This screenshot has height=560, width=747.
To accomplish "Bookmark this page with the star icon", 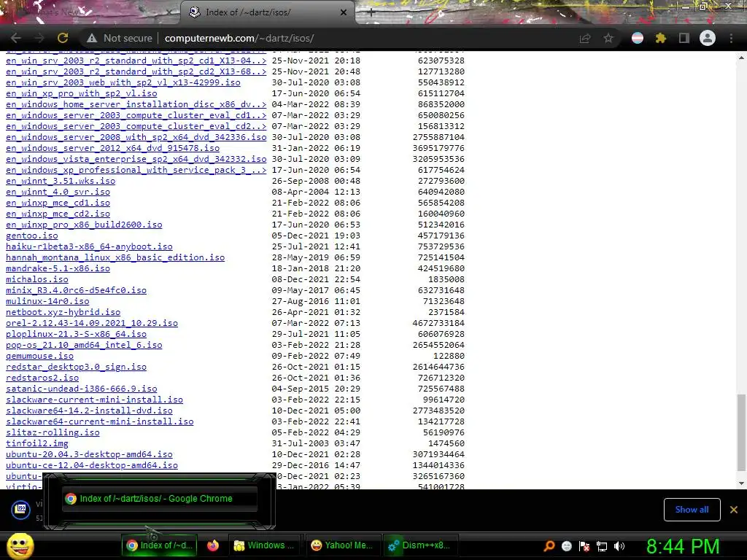I will [608, 38].
